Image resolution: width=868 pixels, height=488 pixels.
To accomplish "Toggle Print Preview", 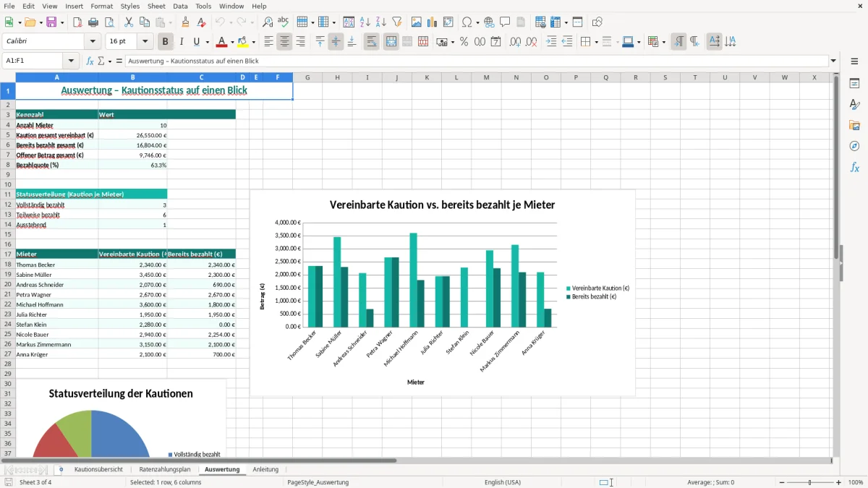I will [109, 22].
